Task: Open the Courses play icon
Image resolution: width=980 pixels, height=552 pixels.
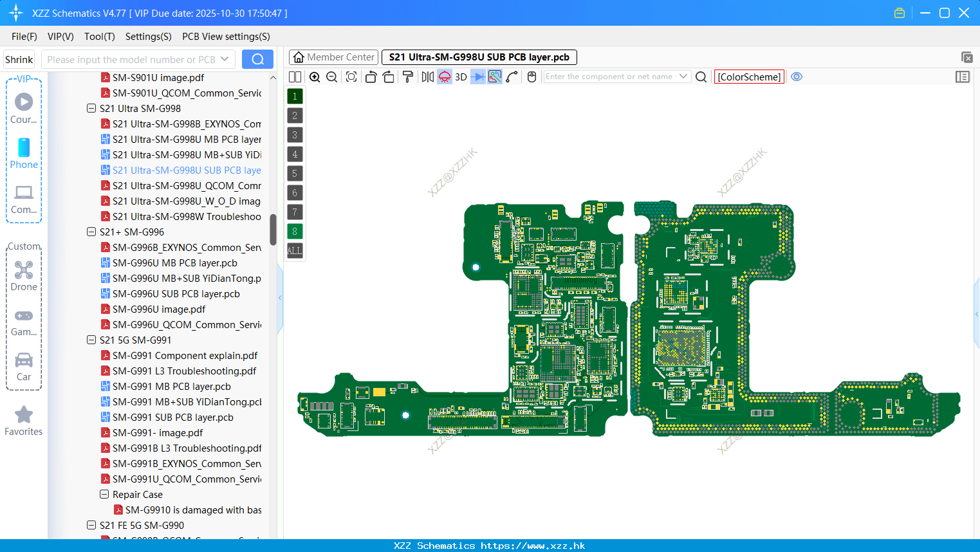Action: 24,102
